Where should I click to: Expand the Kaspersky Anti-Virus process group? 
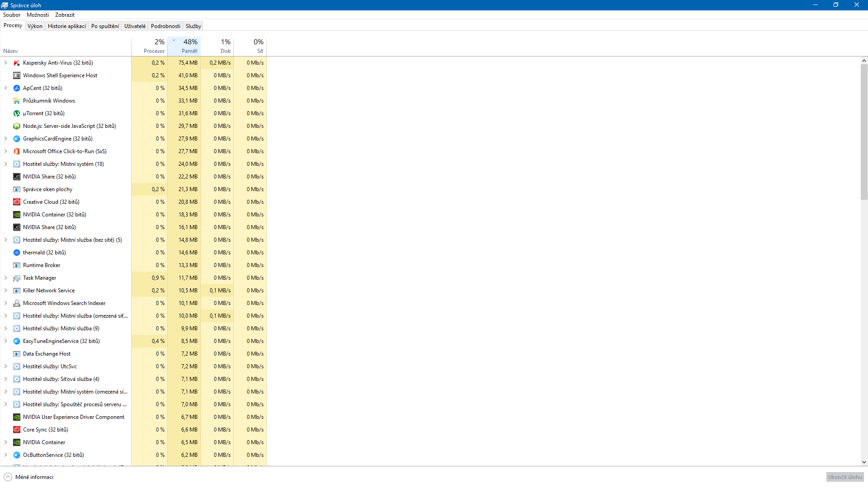[5, 63]
